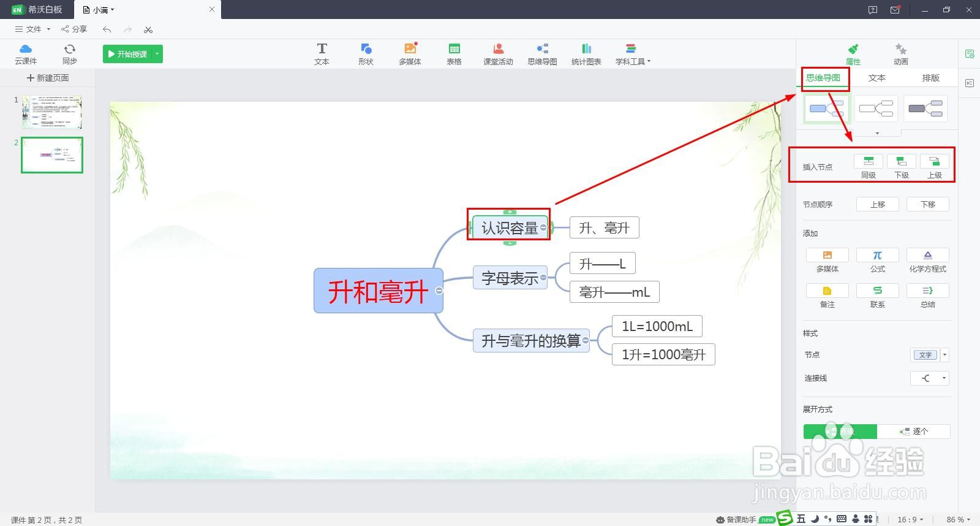Viewport: 980px width, 526px height.
Task: Click the scissors cut icon
Action: point(148,29)
